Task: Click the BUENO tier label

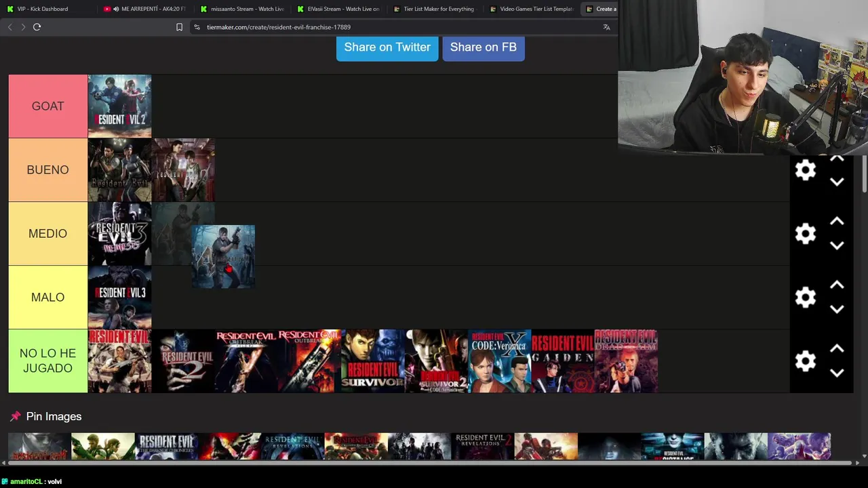Action: point(48,170)
